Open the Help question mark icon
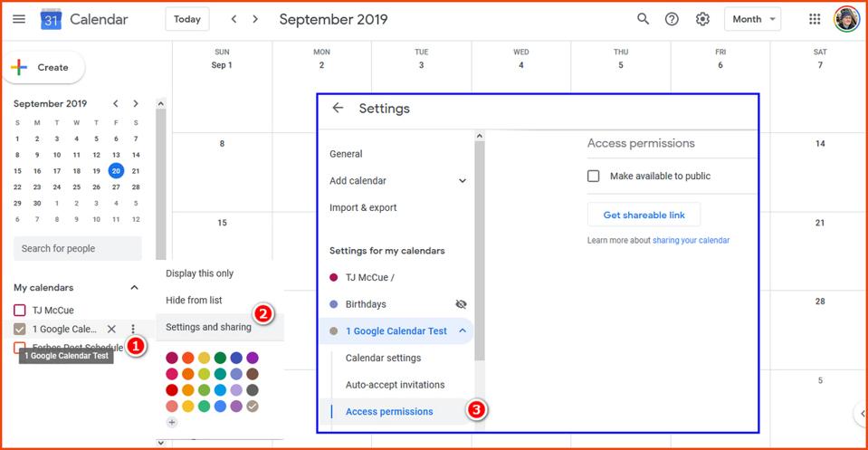 672,19
